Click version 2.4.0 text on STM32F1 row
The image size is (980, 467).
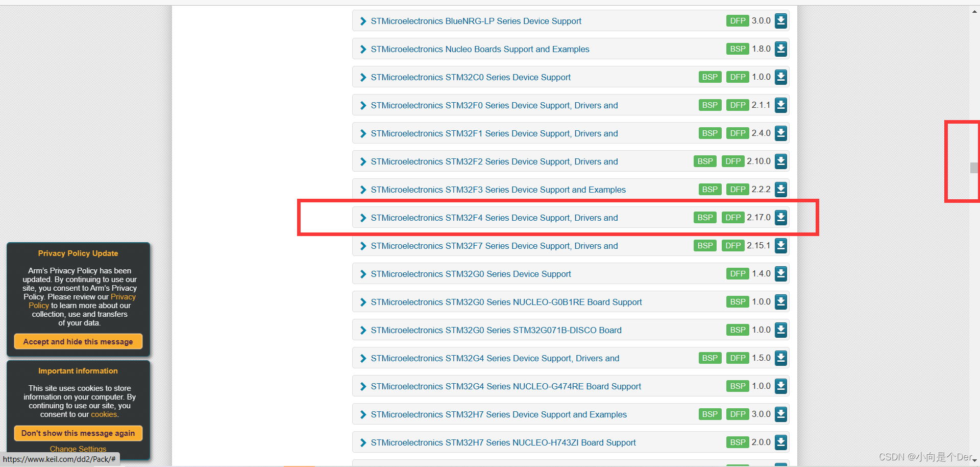click(x=761, y=133)
